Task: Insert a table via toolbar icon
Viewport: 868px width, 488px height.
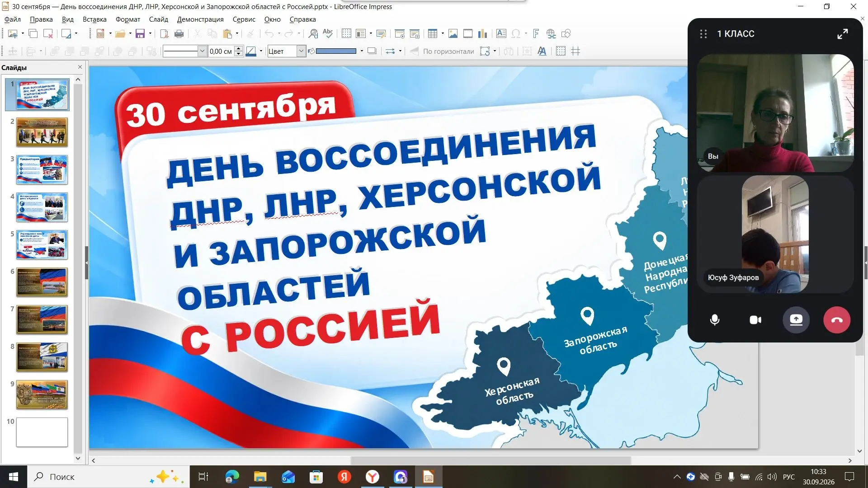Action: click(433, 33)
